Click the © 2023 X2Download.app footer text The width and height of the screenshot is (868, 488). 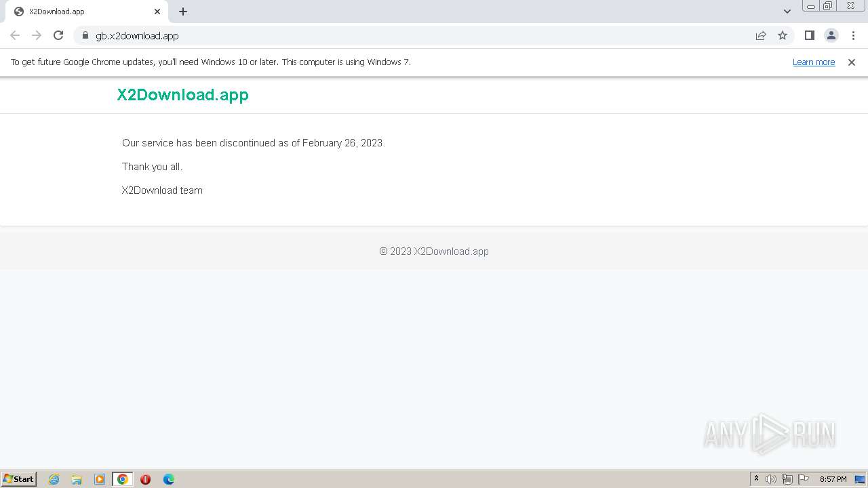[x=434, y=251]
